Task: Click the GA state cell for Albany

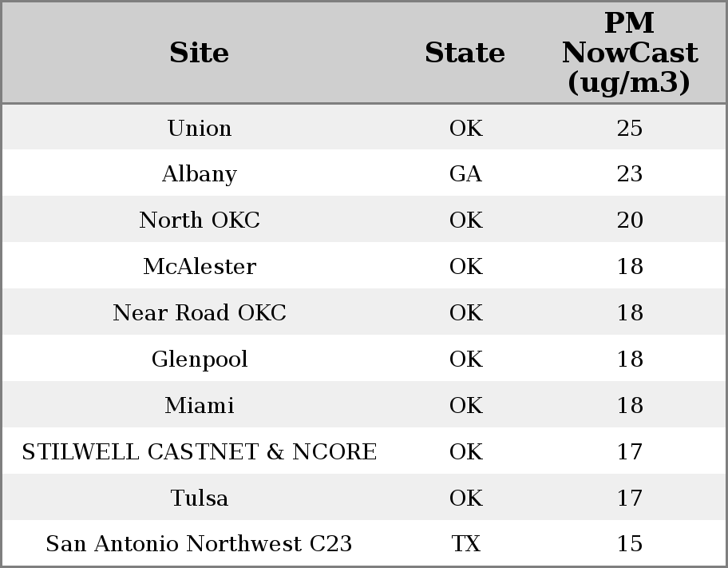Action: pos(465,174)
